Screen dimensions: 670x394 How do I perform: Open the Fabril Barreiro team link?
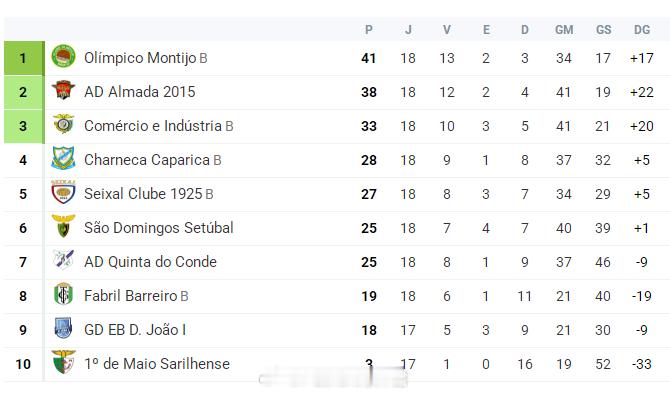(136, 296)
